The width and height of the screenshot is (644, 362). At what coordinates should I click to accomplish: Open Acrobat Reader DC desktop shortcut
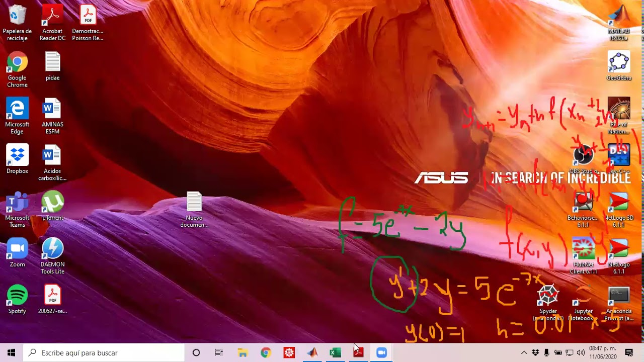(x=52, y=23)
